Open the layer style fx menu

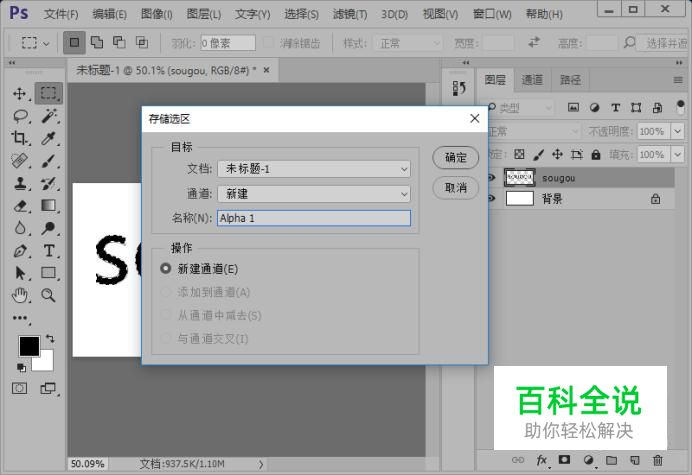pyautogui.click(x=542, y=460)
